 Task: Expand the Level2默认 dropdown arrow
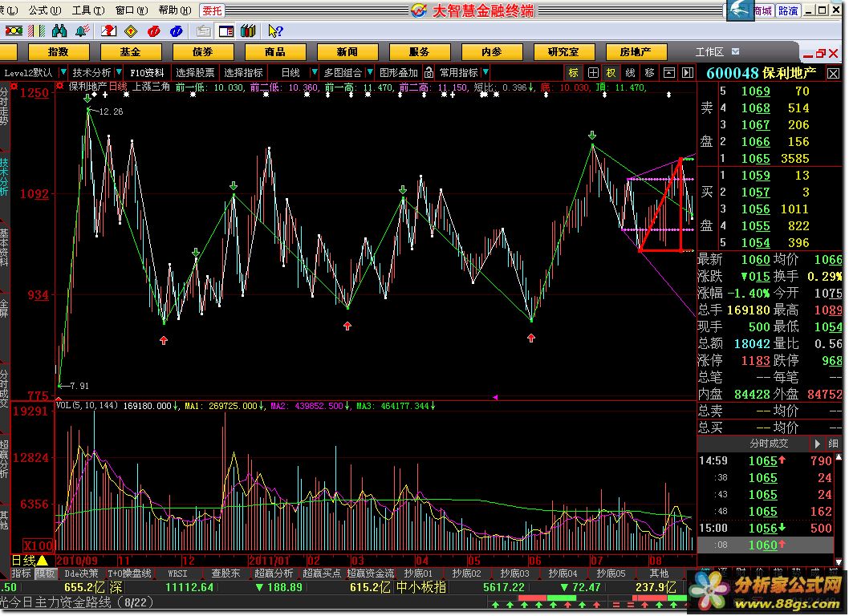click(x=63, y=72)
